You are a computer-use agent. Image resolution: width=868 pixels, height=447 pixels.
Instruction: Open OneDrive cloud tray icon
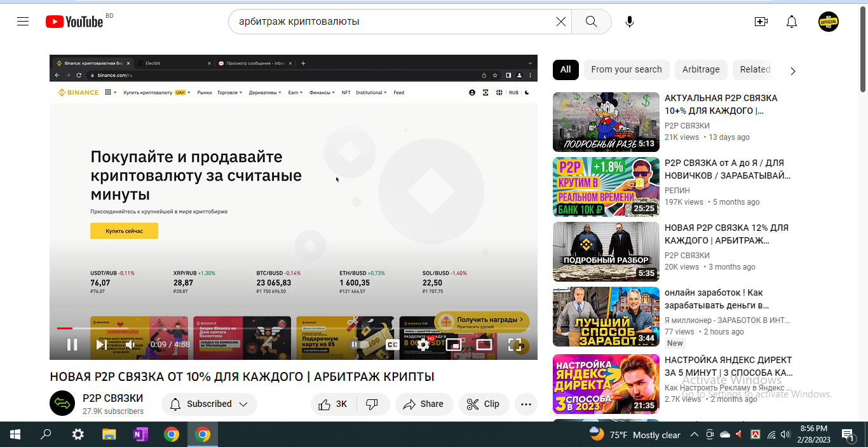click(725, 435)
